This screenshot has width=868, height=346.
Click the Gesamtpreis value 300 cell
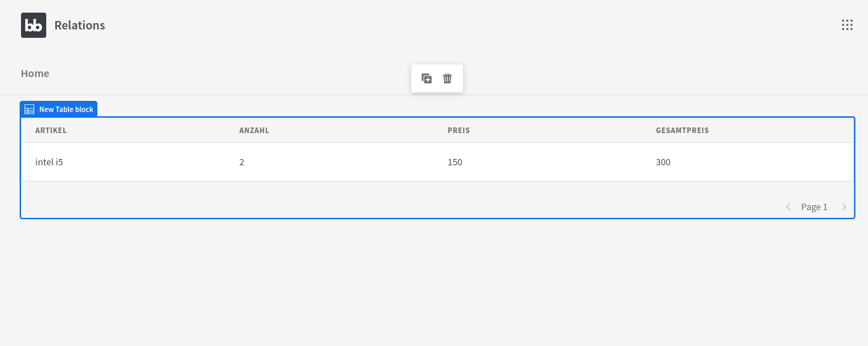pyautogui.click(x=663, y=162)
